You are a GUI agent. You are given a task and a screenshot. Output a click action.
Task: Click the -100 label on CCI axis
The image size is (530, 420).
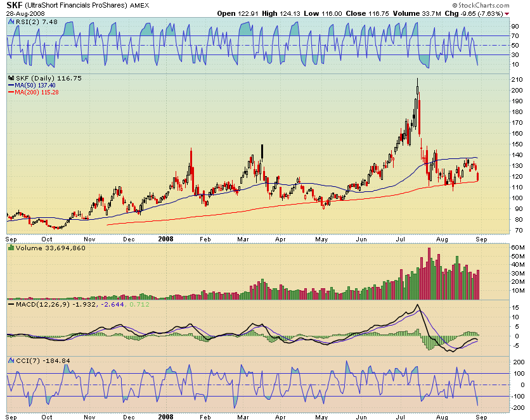(517, 397)
